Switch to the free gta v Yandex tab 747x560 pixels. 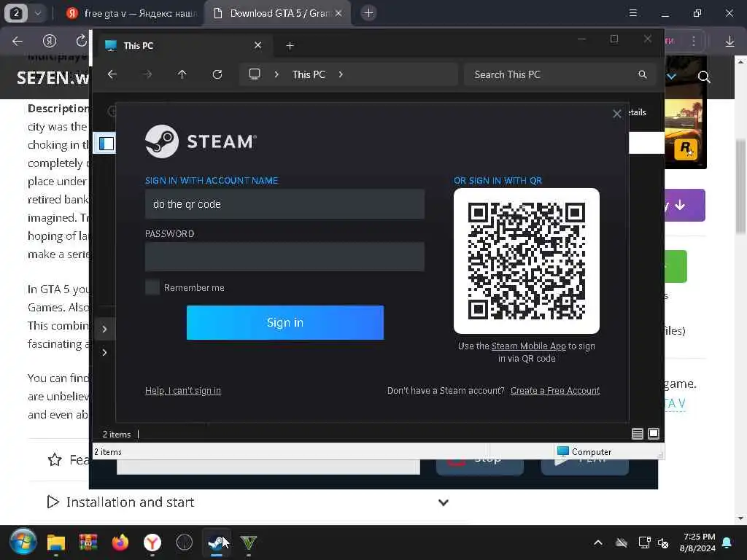click(x=133, y=13)
